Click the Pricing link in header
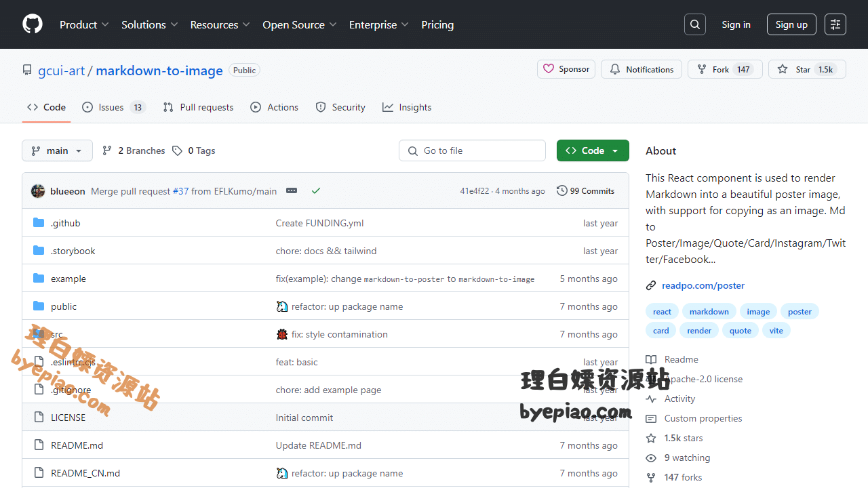 [437, 24]
